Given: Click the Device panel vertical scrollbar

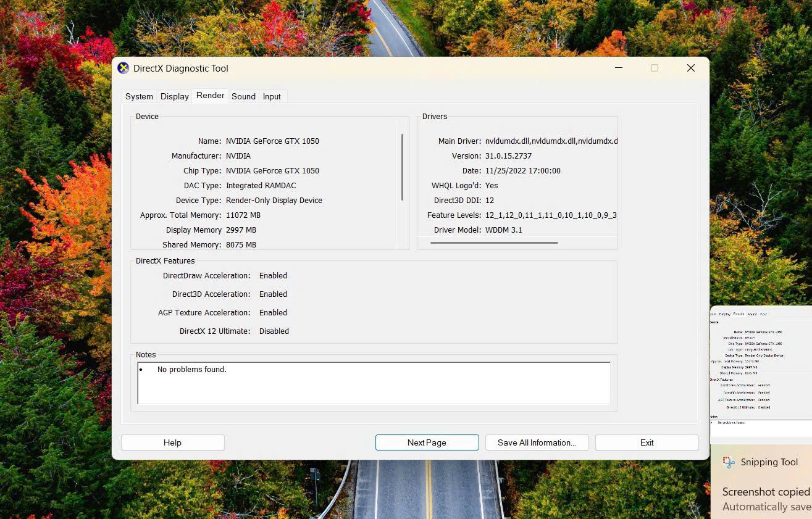Looking at the screenshot, I should click(x=403, y=167).
